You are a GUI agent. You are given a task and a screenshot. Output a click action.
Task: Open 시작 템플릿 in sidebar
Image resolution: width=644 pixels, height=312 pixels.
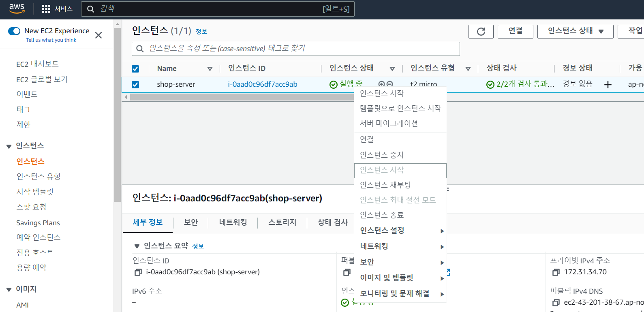tap(35, 192)
